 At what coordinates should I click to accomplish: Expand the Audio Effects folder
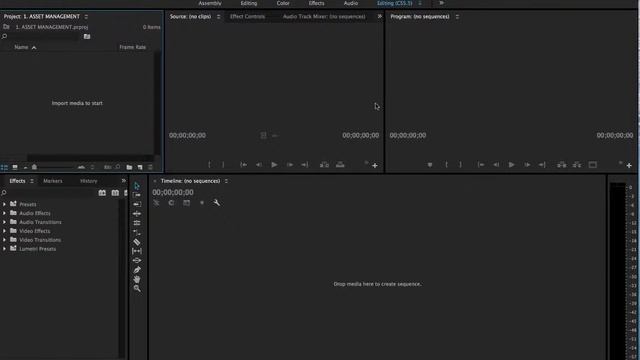[x=4, y=213]
